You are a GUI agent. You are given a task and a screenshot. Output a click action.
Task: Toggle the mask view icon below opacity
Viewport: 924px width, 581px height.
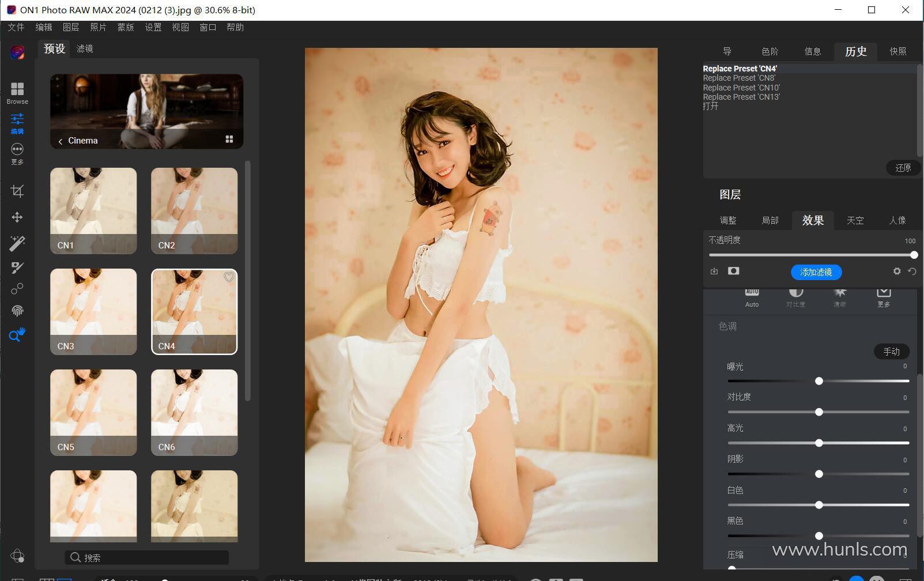tap(733, 271)
